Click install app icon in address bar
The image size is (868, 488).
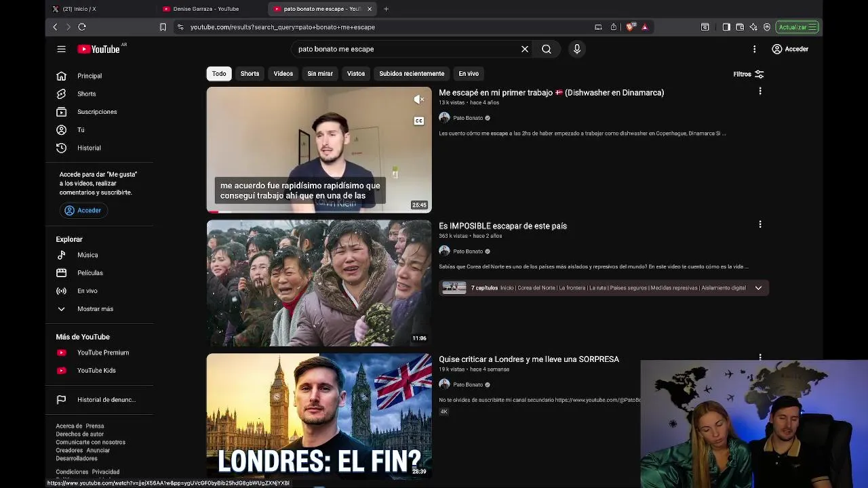(598, 27)
